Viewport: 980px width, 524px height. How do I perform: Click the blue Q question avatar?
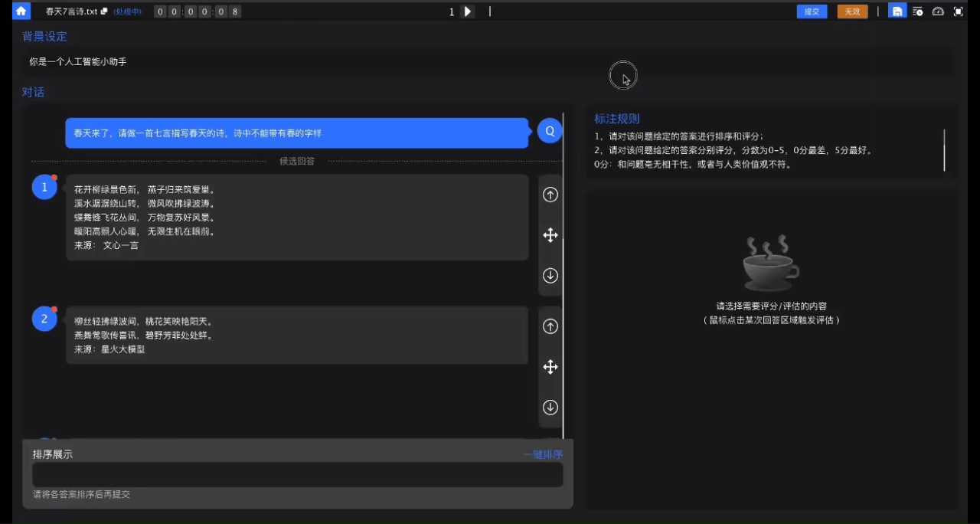(x=549, y=131)
